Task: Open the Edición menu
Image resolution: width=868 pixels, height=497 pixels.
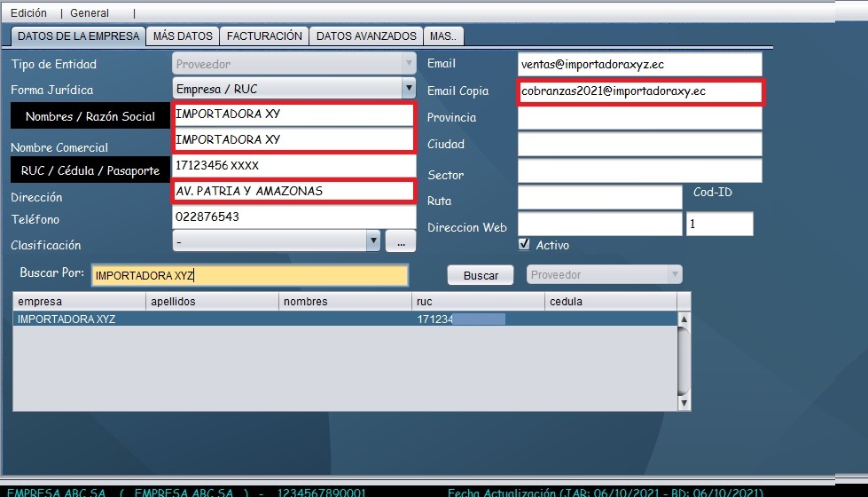Action: tap(28, 13)
